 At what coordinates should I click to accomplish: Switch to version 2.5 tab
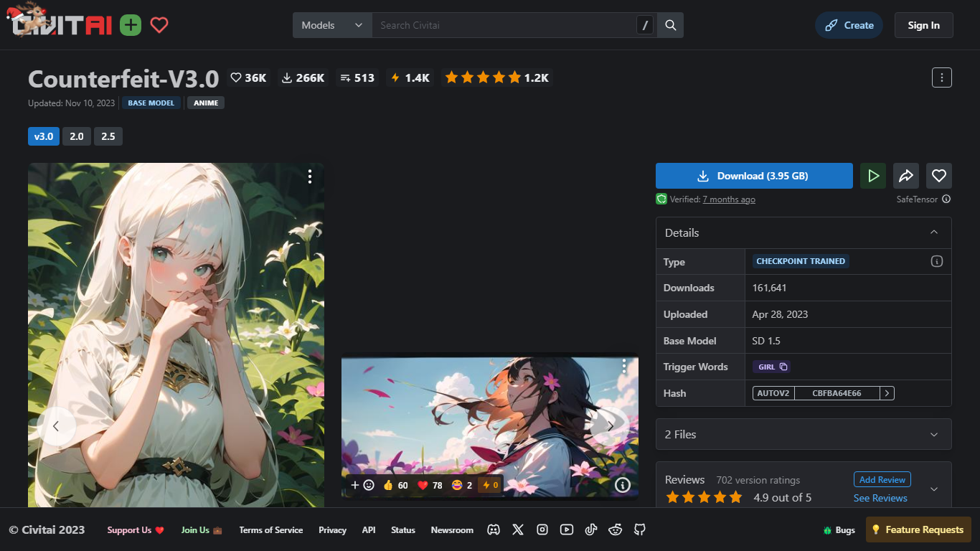[108, 136]
